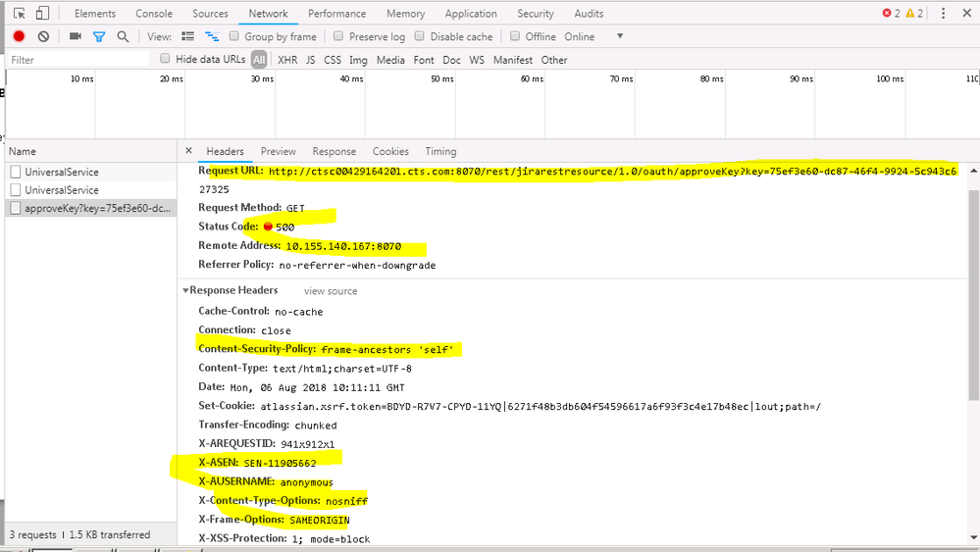This screenshot has width=980, height=552.
Task: Click file icon of approveKey request
Action: [x=16, y=208]
